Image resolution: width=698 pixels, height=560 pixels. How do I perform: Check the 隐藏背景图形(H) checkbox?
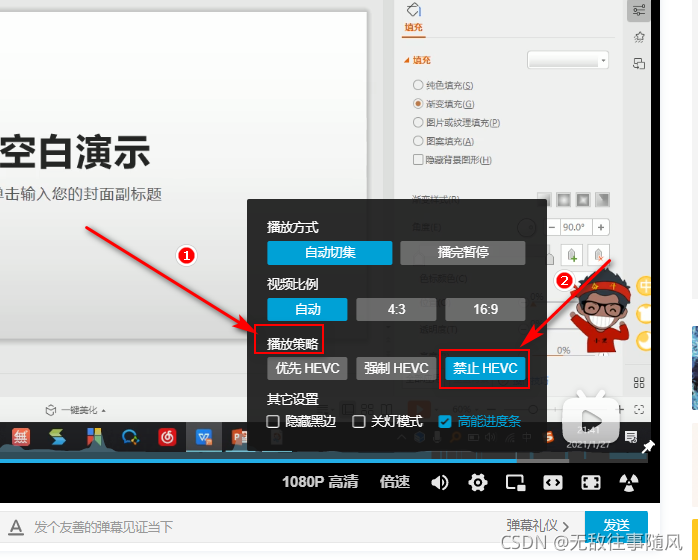click(418, 159)
